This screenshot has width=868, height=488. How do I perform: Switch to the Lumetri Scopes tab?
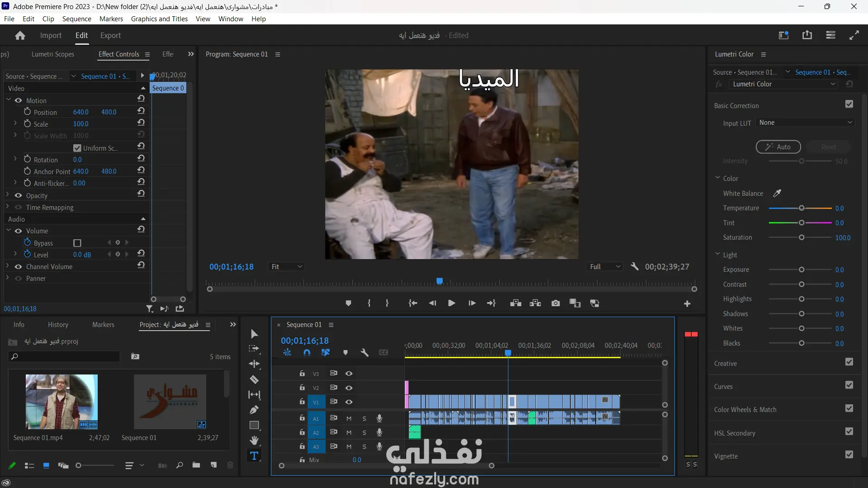tap(52, 54)
